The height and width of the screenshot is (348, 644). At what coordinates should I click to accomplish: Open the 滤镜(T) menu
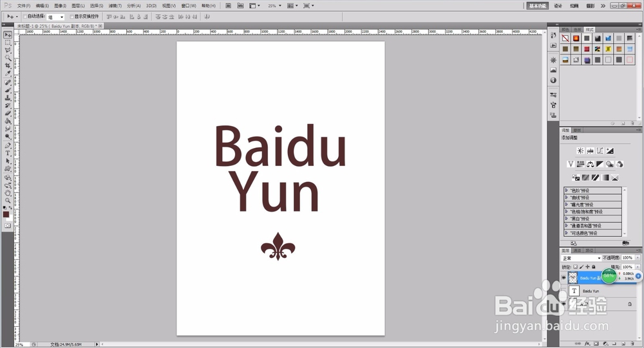(x=115, y=6)
